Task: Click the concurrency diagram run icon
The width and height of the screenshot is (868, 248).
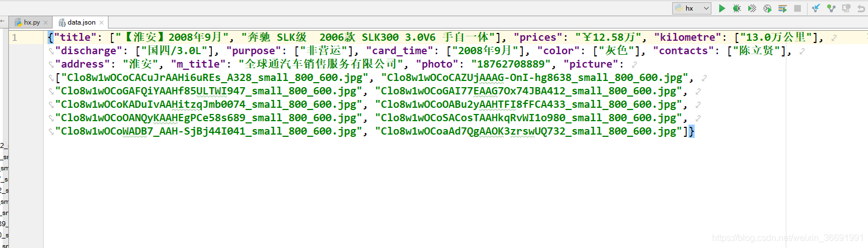Action: pos(782,8)
